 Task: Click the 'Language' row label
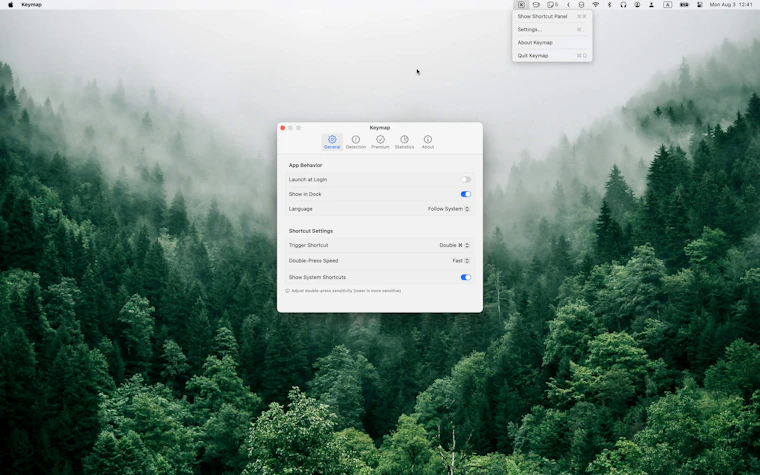(x=301, y=209)
